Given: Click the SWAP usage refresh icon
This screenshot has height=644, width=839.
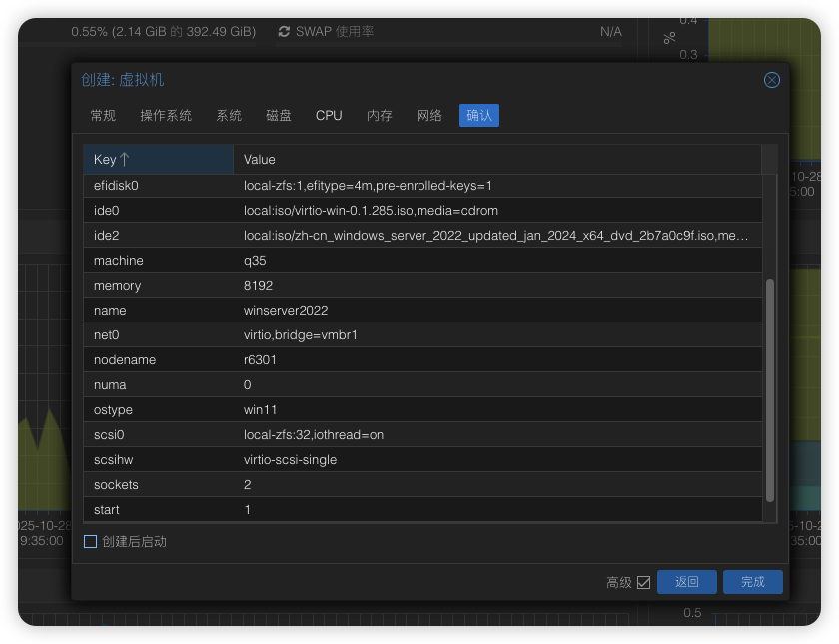Looking at the screenshot, I should (x=284, y=32).
